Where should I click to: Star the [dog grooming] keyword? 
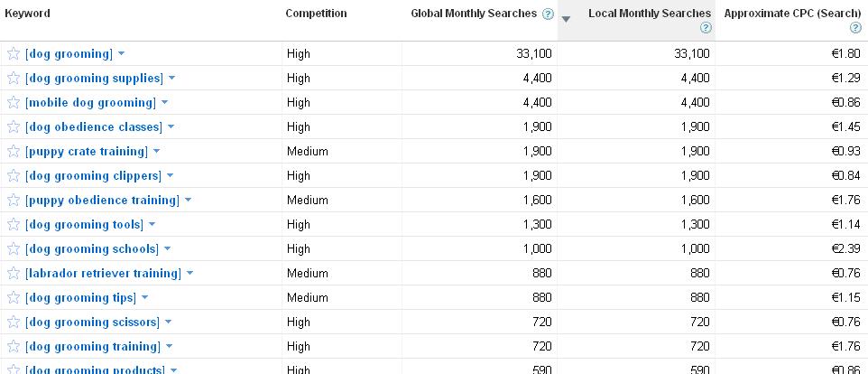pyautogui.click(x=14, y=53)
